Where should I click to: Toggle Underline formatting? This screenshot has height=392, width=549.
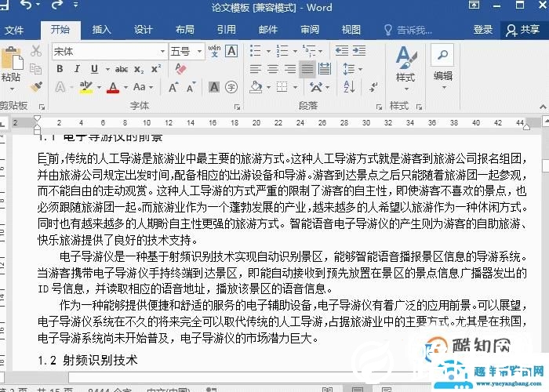94,69
